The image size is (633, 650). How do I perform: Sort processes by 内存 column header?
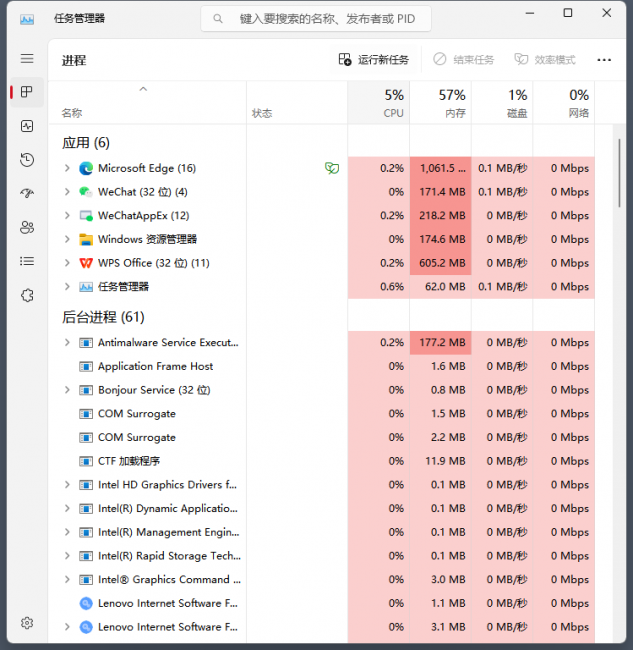[440, 103]
